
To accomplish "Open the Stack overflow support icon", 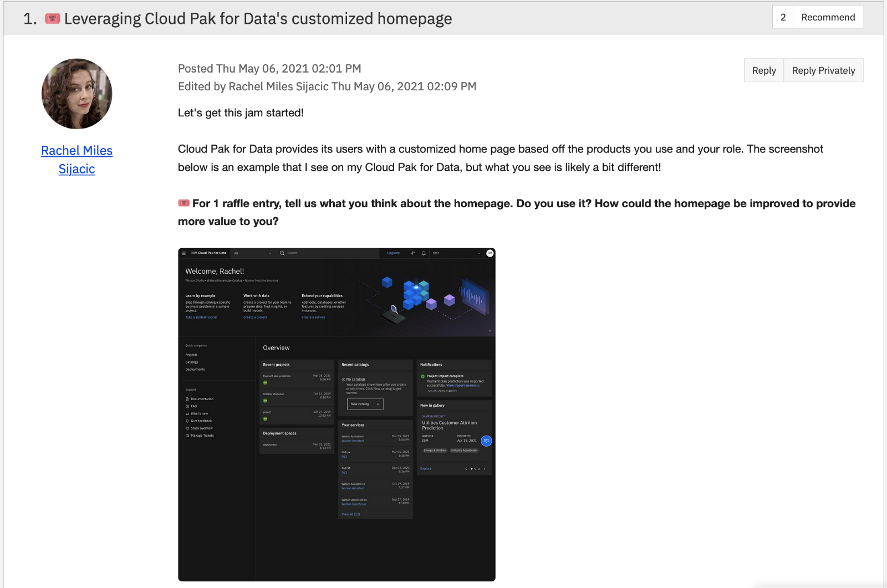I will tap(187, 428).
